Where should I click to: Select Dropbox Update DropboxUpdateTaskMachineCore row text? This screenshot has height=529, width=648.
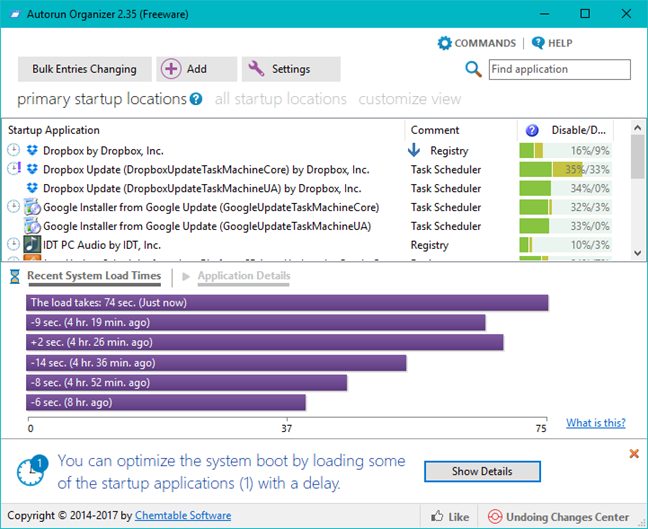[x=206, y=169]
